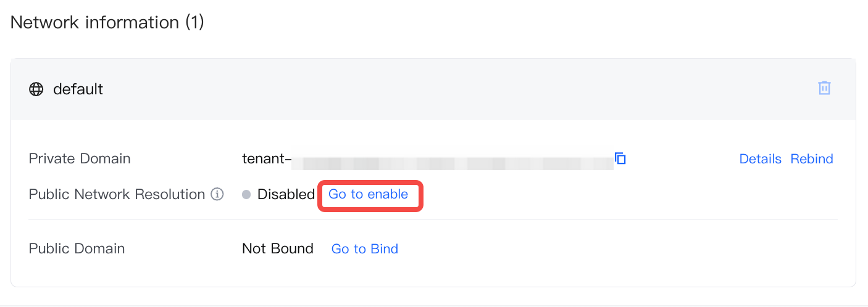
Task: Open Details for the private domain
Action: click(760, 159)
